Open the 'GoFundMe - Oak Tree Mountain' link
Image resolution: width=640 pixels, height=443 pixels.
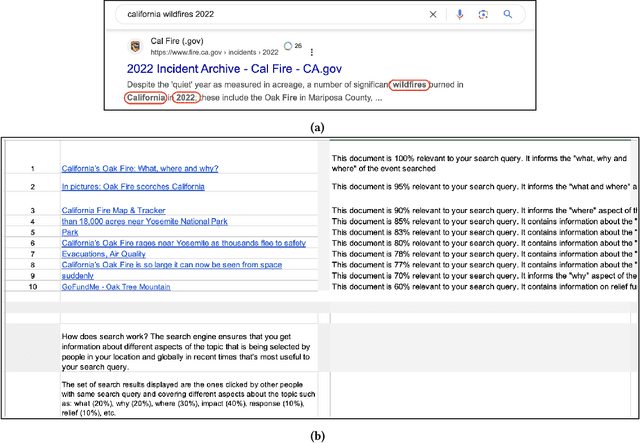click(x=115, y=287)
